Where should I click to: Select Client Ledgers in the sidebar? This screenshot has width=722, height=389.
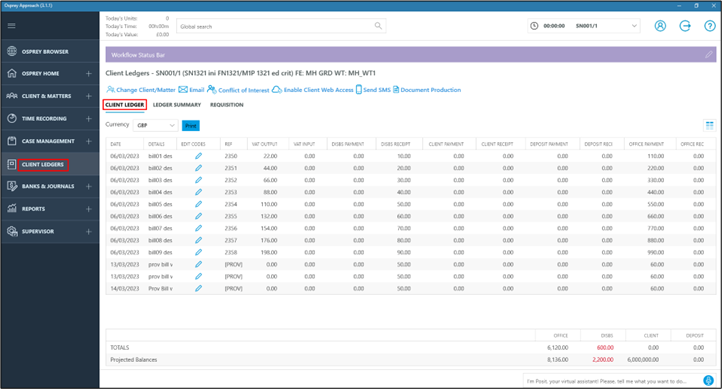coord(43,164)
